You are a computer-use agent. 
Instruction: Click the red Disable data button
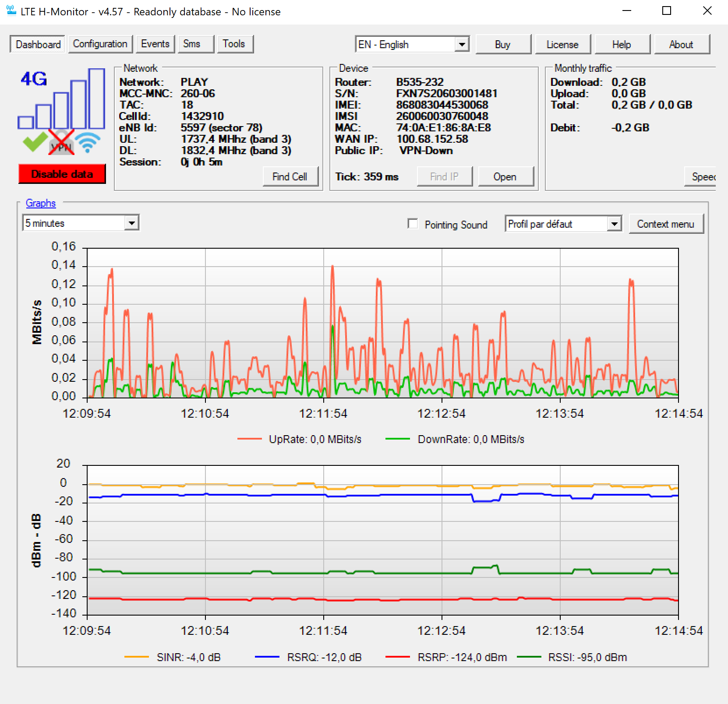(62, 174)
